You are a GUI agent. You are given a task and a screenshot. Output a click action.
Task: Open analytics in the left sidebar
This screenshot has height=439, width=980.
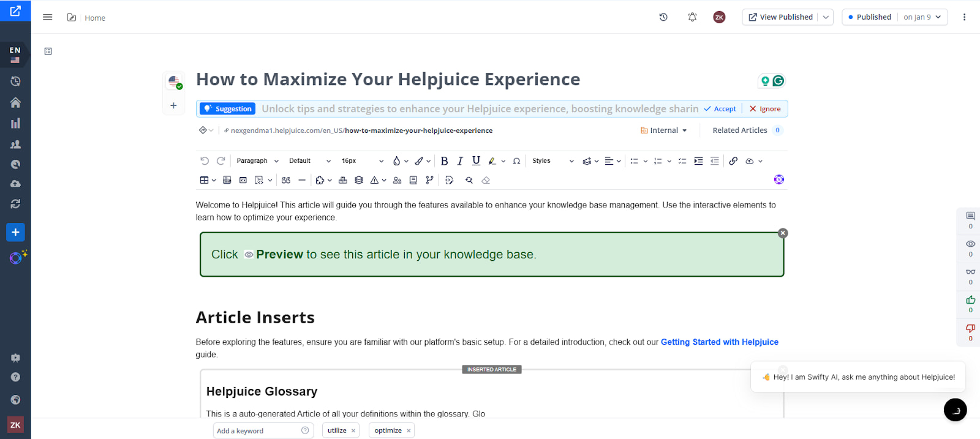(x=15, y=123)
